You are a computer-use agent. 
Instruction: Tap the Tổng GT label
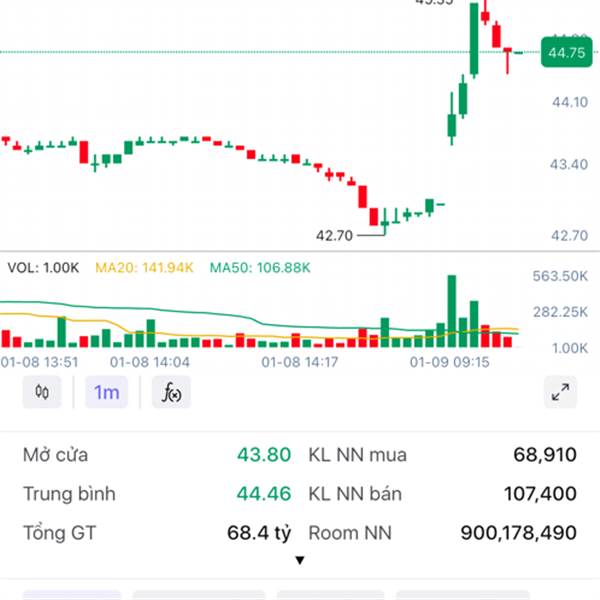[x=59, y=533]
